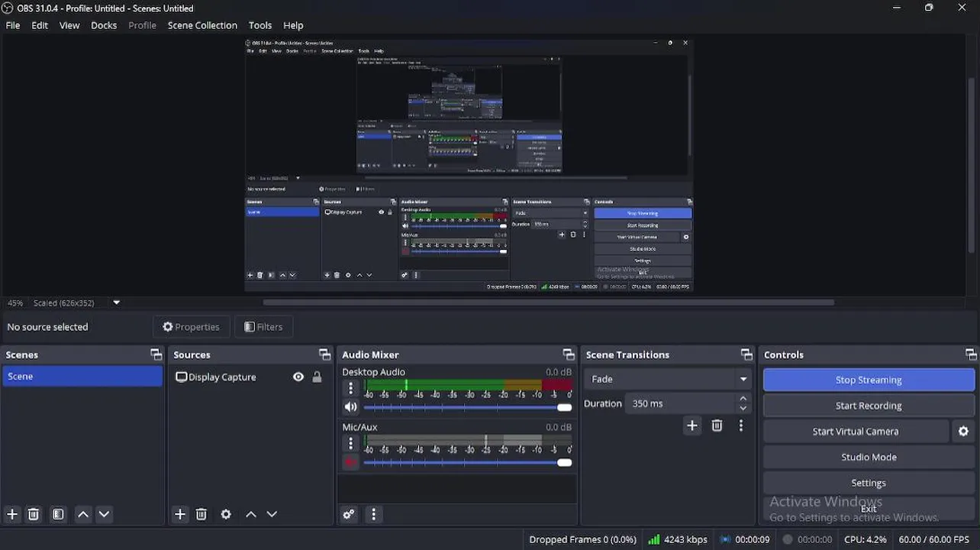The height and width of the screenshot is (550, 980).
Task: Click Start Virtual Camera button
Action: 856,432
